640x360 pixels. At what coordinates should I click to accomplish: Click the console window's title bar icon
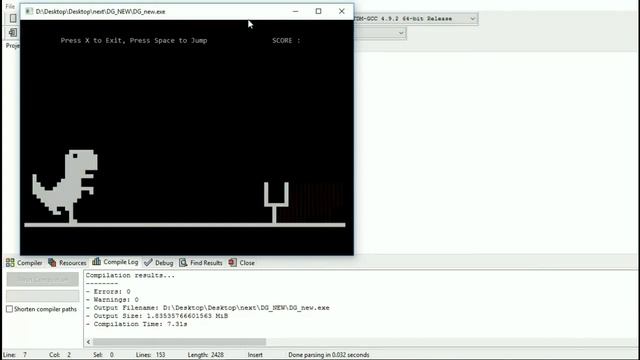tap(29, 11)
